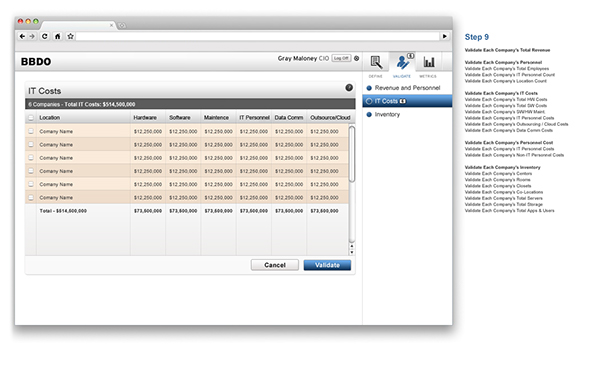Open a new browser tab
This screenshot has height=388, width=600.
pos(122,26)
